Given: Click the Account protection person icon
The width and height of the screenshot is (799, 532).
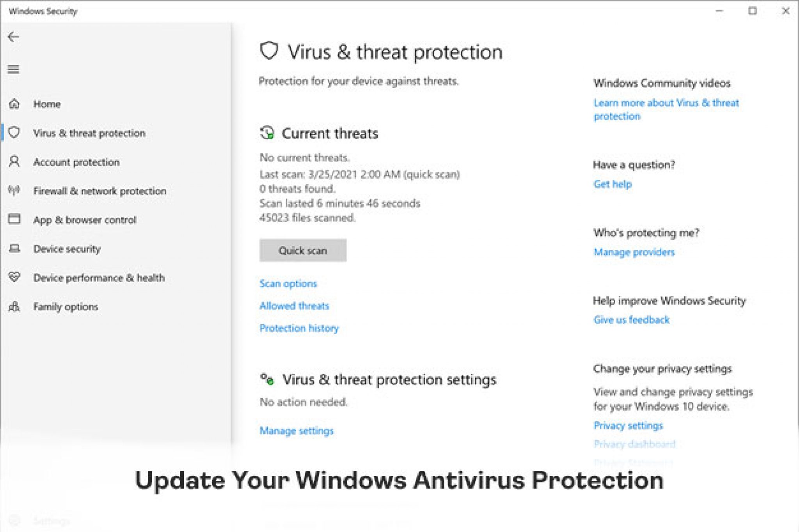Looking at the screenshot, I should 14,162.
